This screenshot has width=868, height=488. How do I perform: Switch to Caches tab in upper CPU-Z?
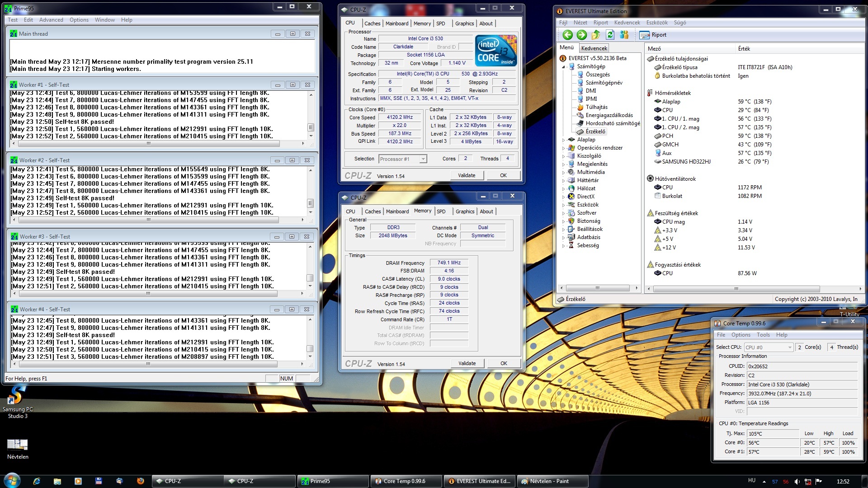tap(372, 23)
